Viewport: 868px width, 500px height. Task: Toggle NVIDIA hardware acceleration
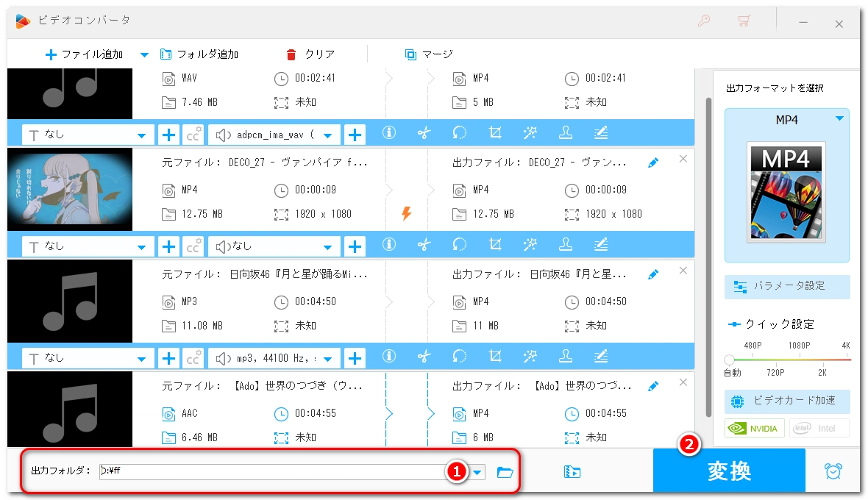pyautogui.click(x=755, y=428)
